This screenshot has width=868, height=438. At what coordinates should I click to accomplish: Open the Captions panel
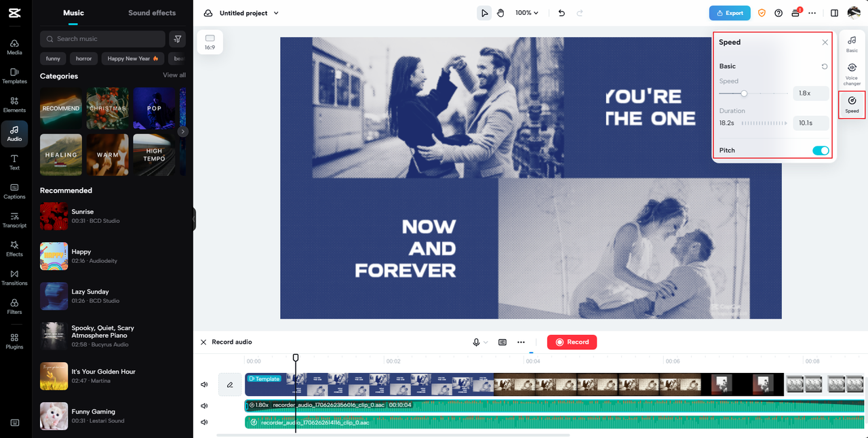(14, 191)
